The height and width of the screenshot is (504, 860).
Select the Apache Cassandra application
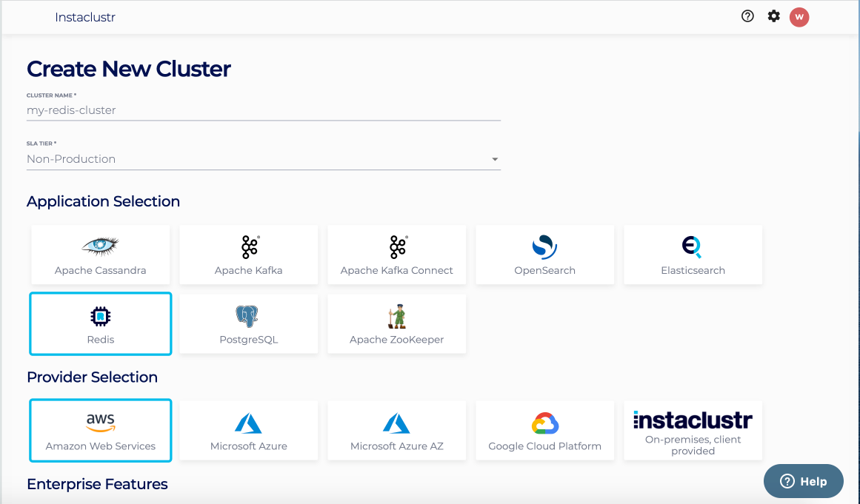(x=100, y=254)
